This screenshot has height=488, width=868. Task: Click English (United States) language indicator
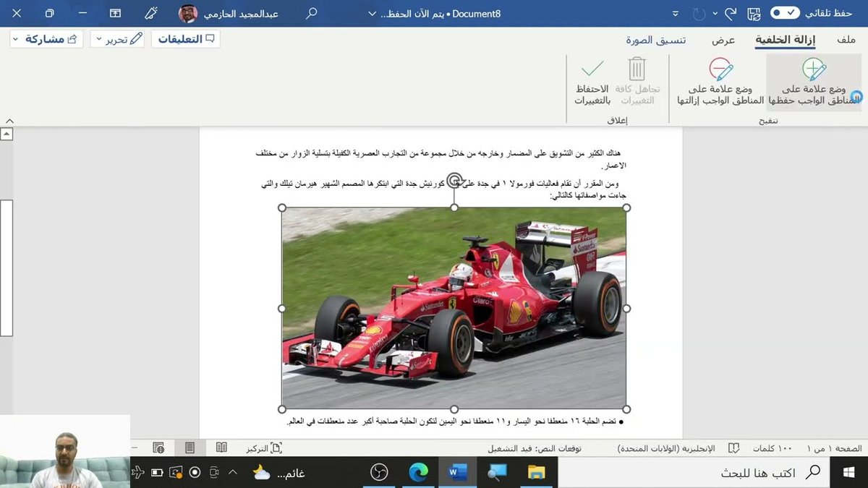tap(666, 448)
